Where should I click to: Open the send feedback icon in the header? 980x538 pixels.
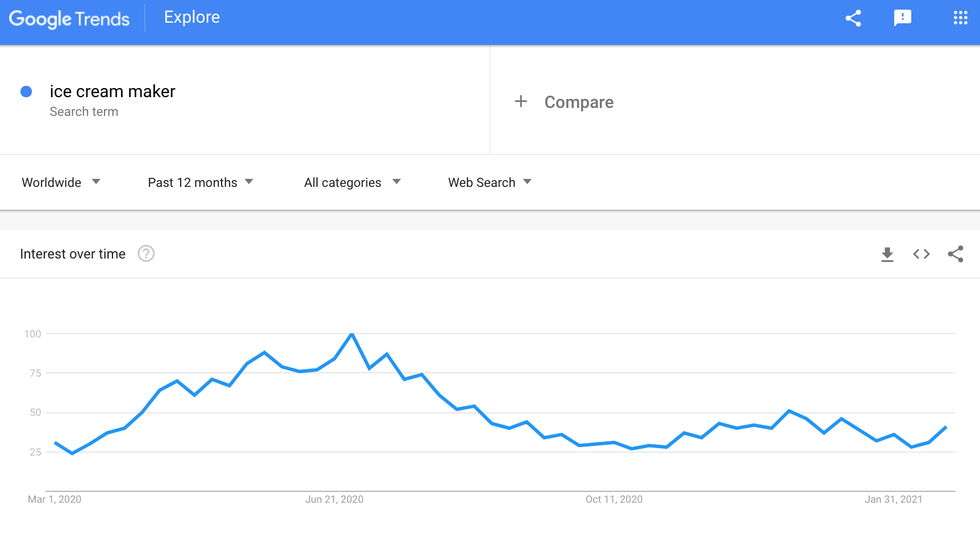902,18
